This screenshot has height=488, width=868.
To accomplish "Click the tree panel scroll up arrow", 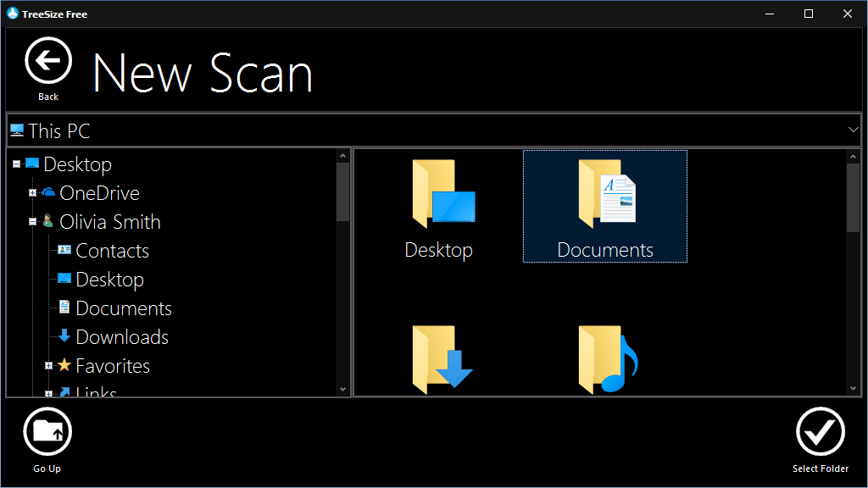I will pos(342,156).
